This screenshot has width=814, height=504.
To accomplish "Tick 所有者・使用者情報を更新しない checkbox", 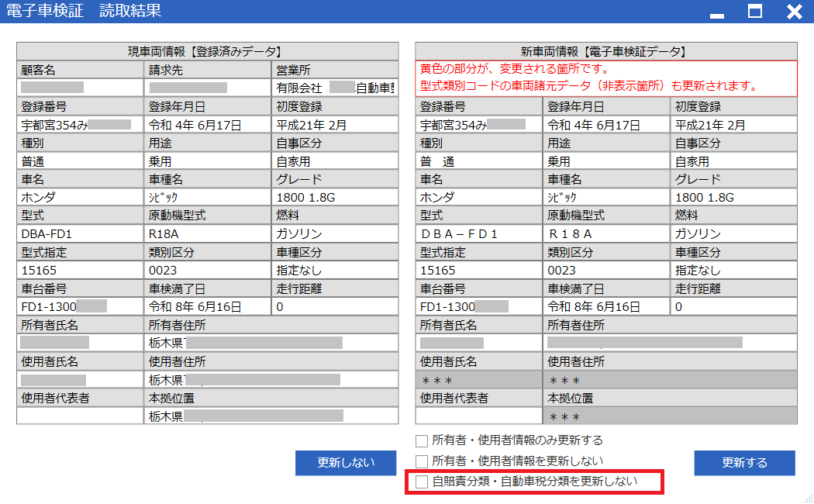I will (x=422, y=461).
